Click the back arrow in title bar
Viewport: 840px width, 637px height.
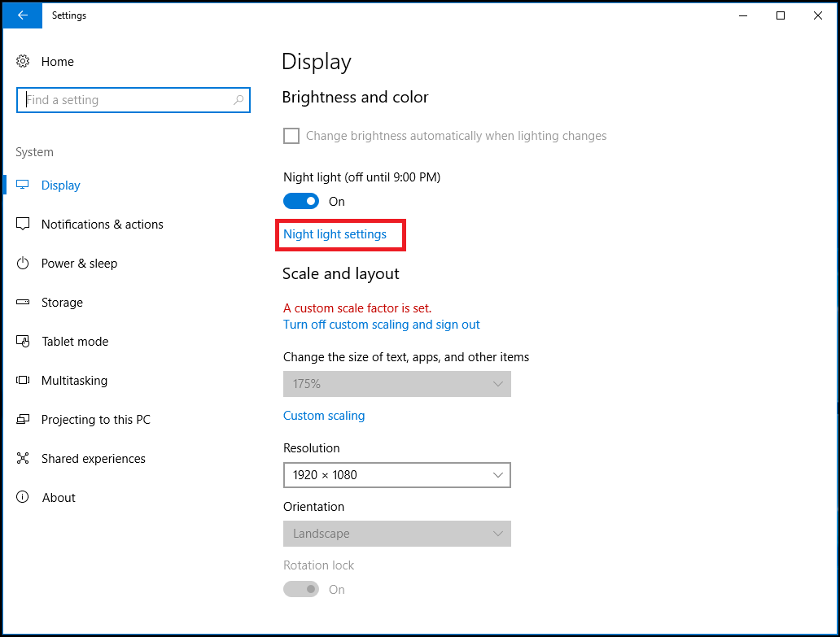[x=23, y=15]
